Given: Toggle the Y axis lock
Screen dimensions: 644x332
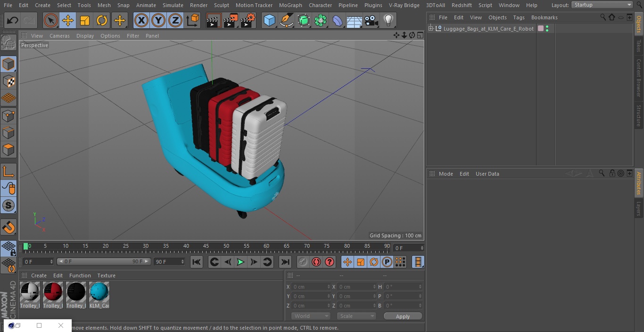Looking at the screenshot, I should 158,20.
